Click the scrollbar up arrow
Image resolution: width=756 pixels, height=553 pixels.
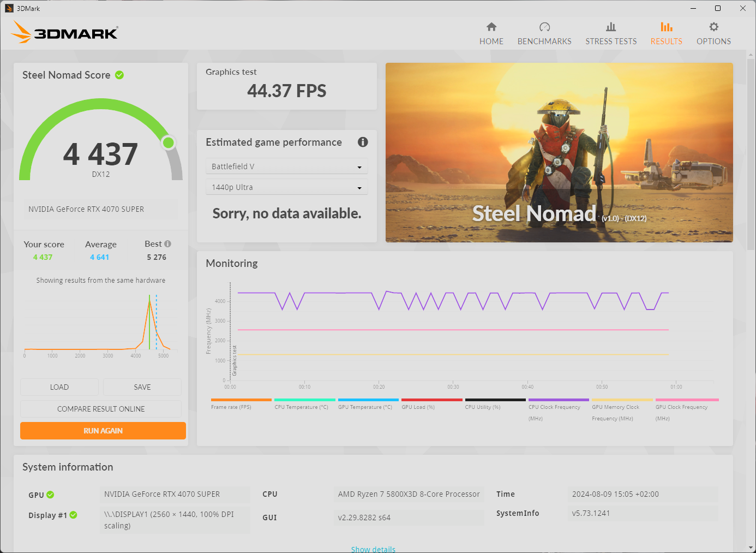click(x=751, y=55)
